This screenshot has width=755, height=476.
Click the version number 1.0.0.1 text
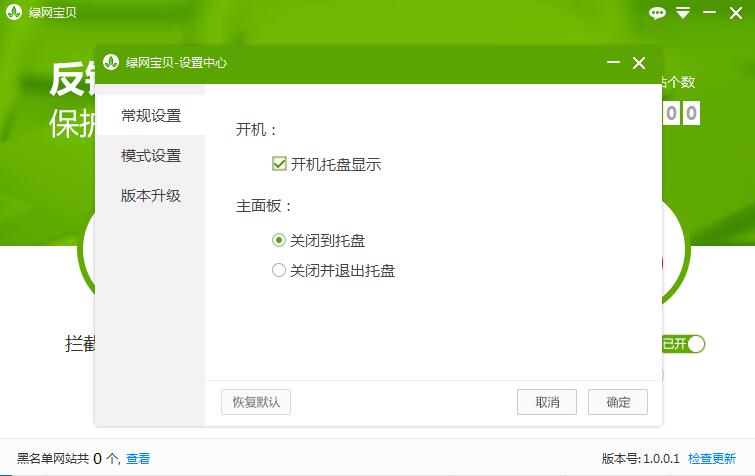661,458
